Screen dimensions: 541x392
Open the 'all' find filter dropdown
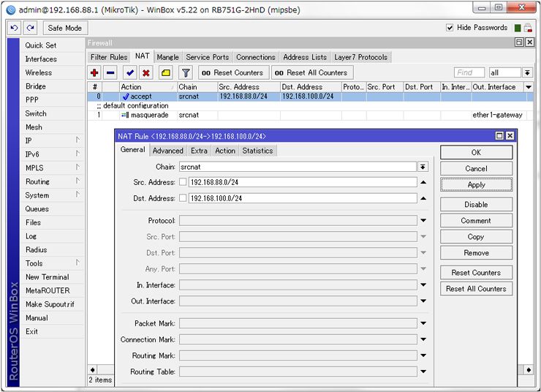pyautogui.click(x=527, y=73)
